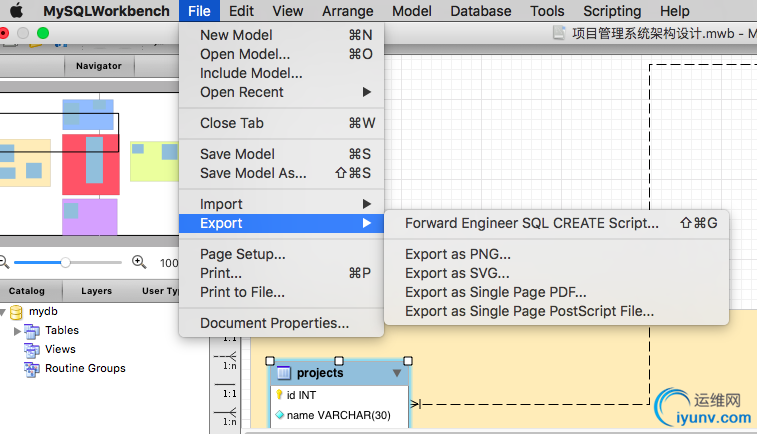Select the mydb database icon
Image resolution: width=757 pixels, height=434 pixels.
pyautogui.click(x=16, y=312)
